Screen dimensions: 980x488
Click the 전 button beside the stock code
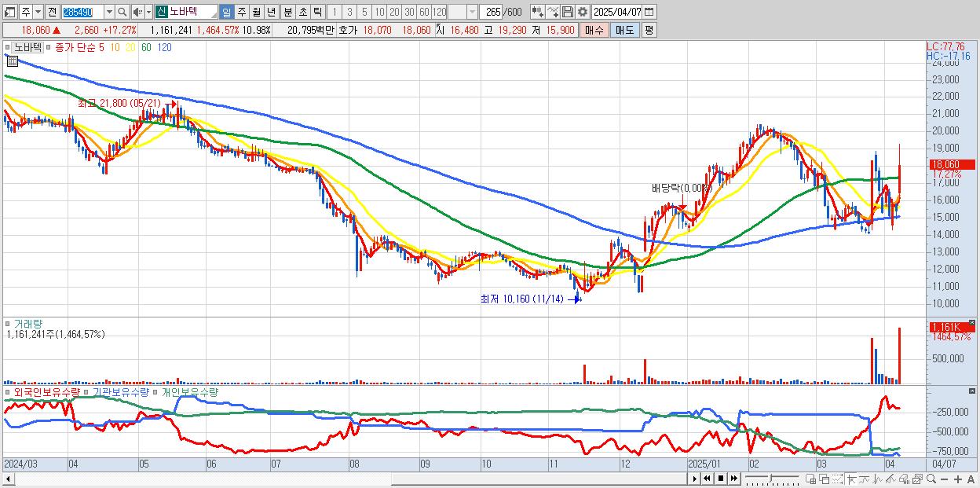point(52,13)
